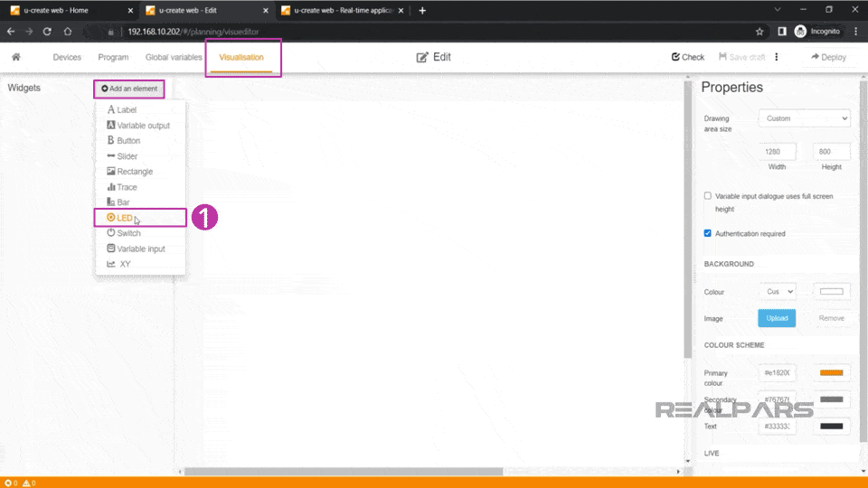
Task: Click the canvas horizontal scrollbar
Action: point(344,472)
